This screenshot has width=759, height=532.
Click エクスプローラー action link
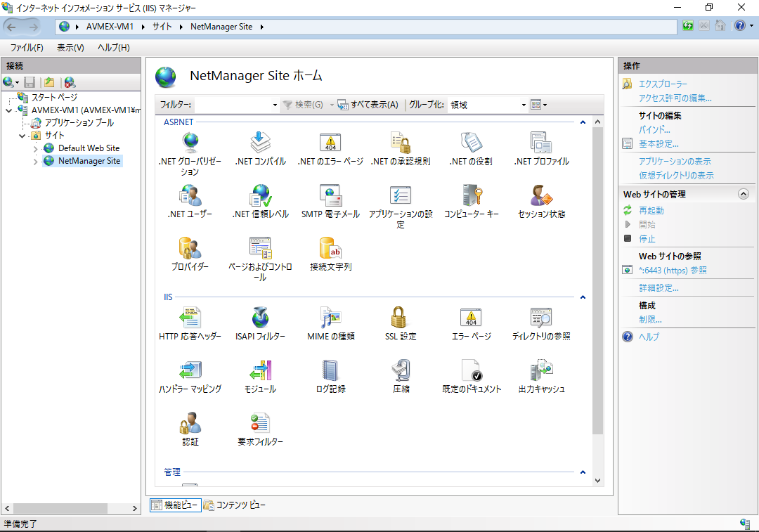pyautogui.click(x=663, y=84)
